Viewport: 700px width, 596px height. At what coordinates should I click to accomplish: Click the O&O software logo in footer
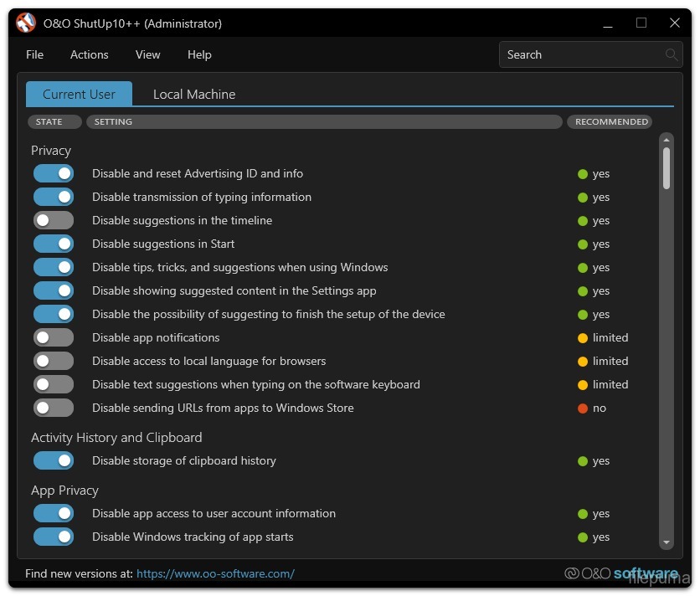620,573
